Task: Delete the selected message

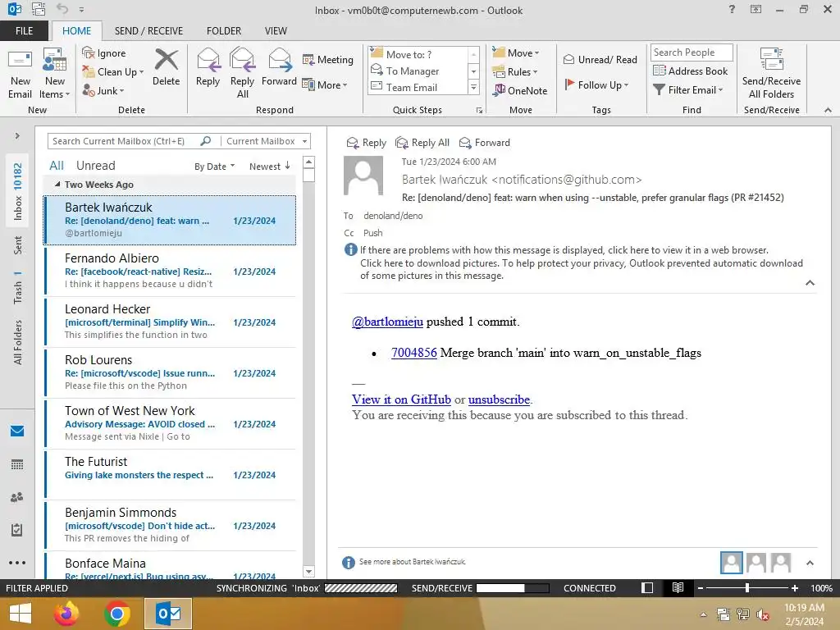Action: tap(166, 67)
